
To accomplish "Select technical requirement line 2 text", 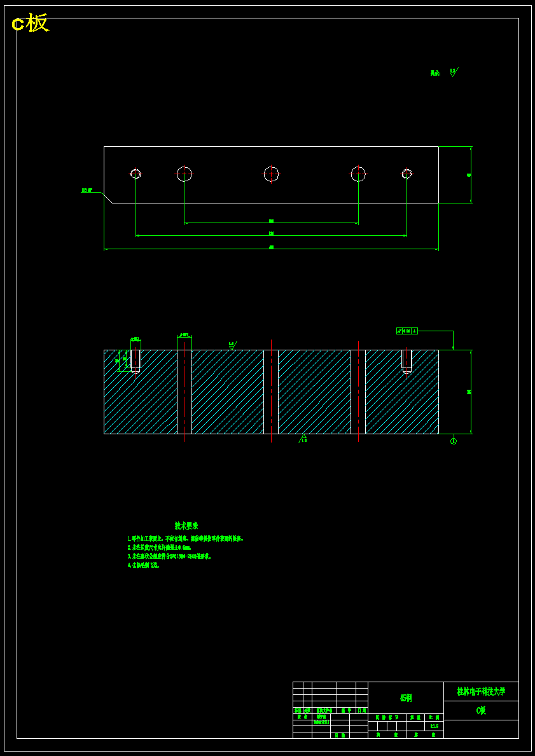I will pos(160,547).
